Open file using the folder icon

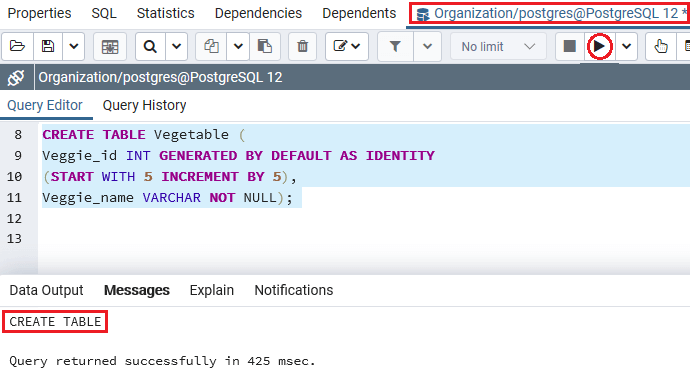(x=17, y=46)
